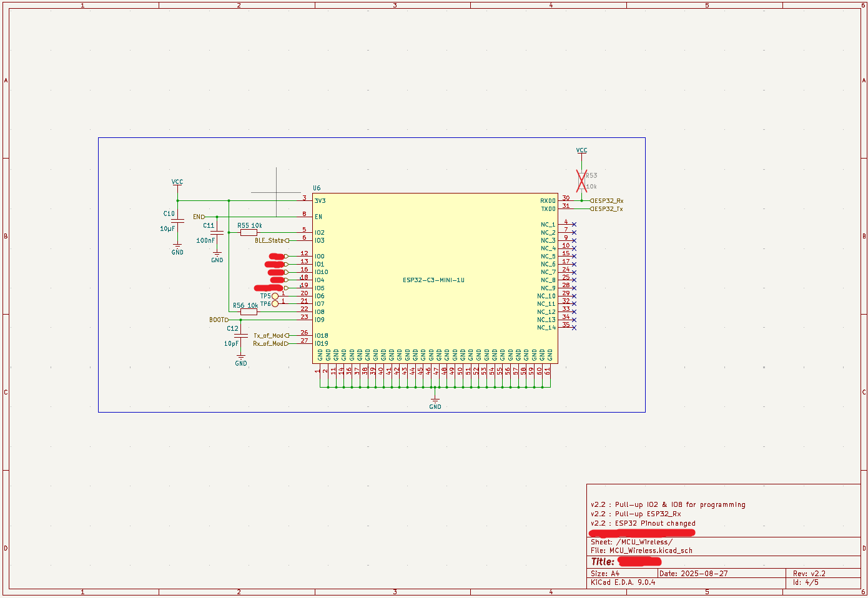Click resistor R55 10k symbol
This screenshot has width=868, height=598.
coord(249,232)
